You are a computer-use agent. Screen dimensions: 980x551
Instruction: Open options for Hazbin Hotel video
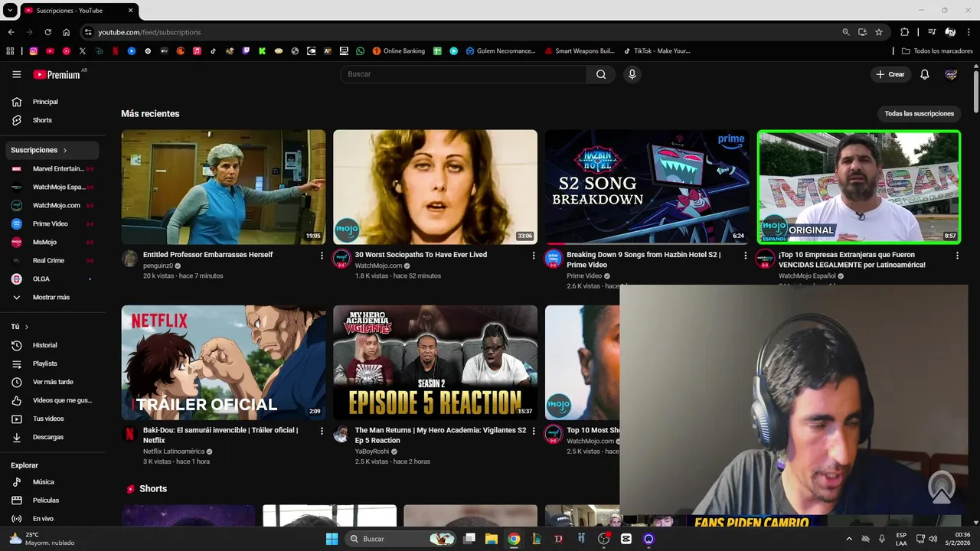pos(746,256)
